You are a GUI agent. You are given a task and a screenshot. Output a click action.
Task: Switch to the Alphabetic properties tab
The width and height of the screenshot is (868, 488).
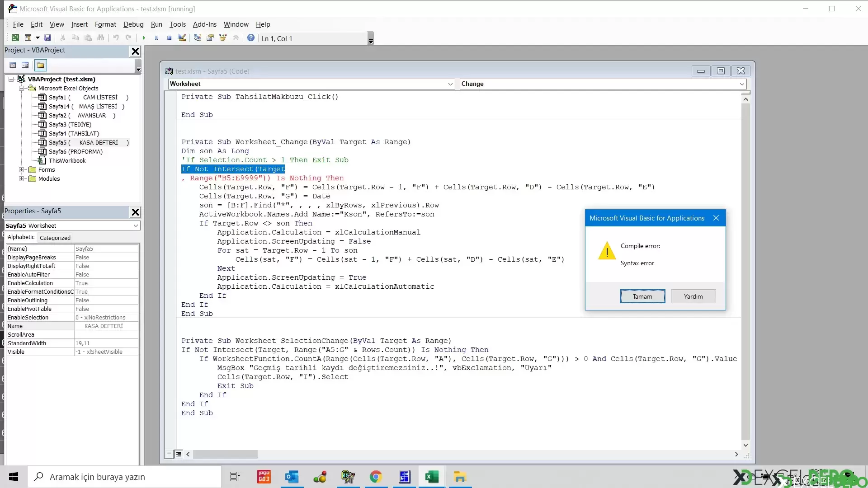click(x=21, y=237)
